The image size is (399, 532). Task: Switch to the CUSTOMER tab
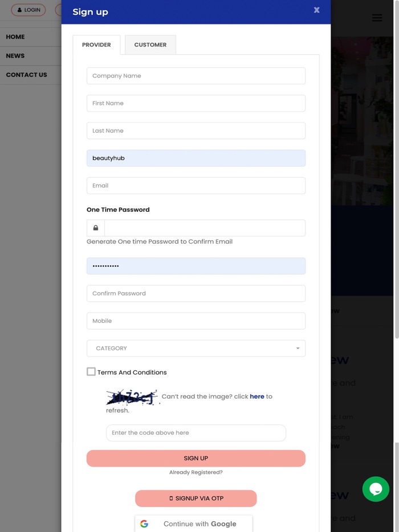click(x=150, y=44)
